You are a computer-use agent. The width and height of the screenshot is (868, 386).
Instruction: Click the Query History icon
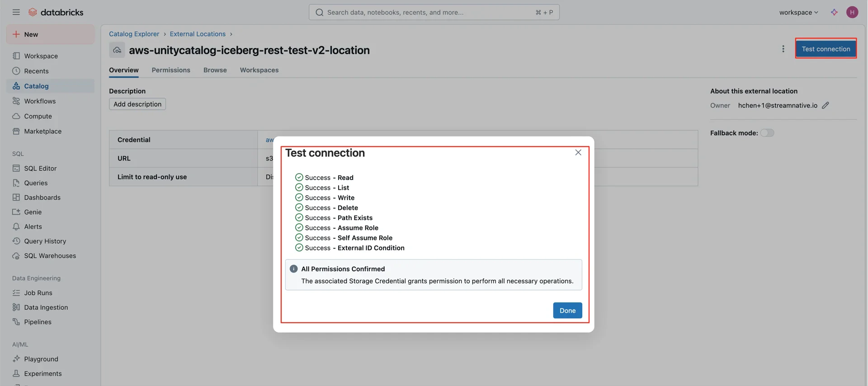click(x=16, y=241)
